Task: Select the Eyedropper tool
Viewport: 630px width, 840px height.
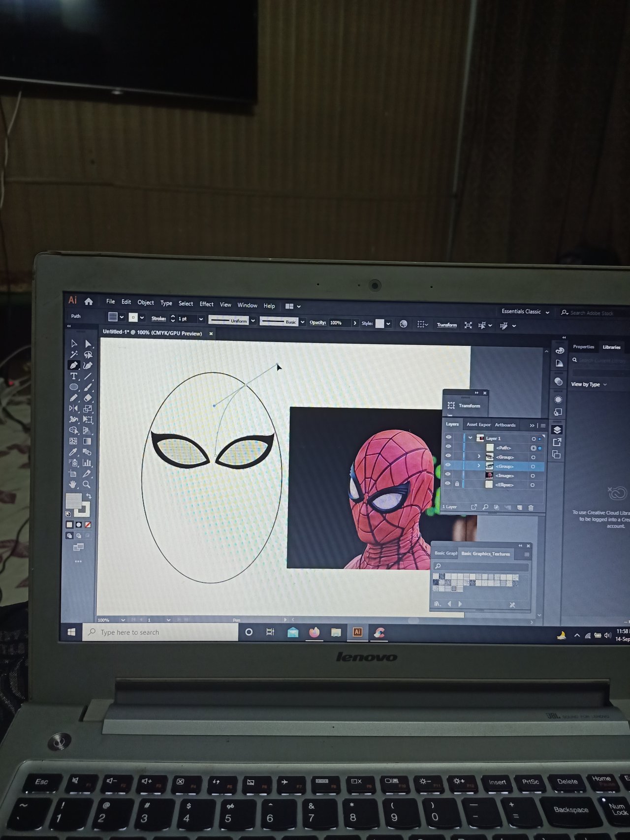Action: pyautogui.click(x=73, y=452)
